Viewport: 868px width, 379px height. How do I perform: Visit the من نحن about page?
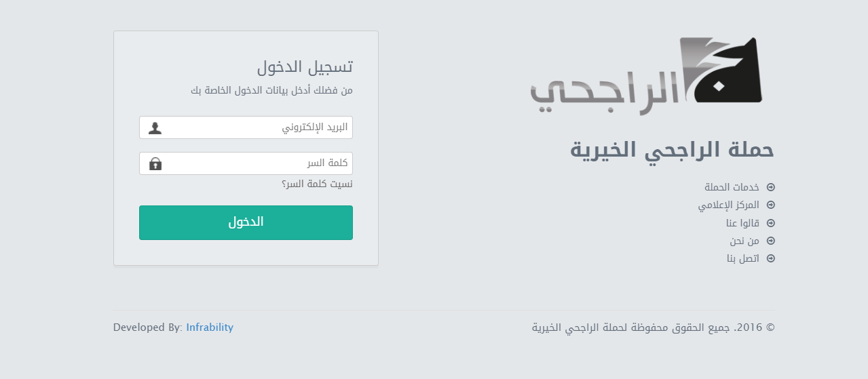point(744,241)
